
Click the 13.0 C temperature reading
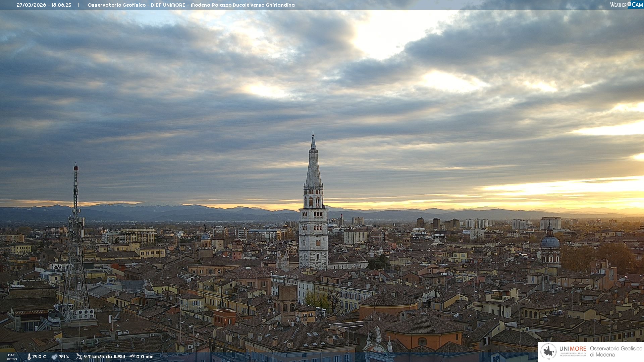(39, 357)
